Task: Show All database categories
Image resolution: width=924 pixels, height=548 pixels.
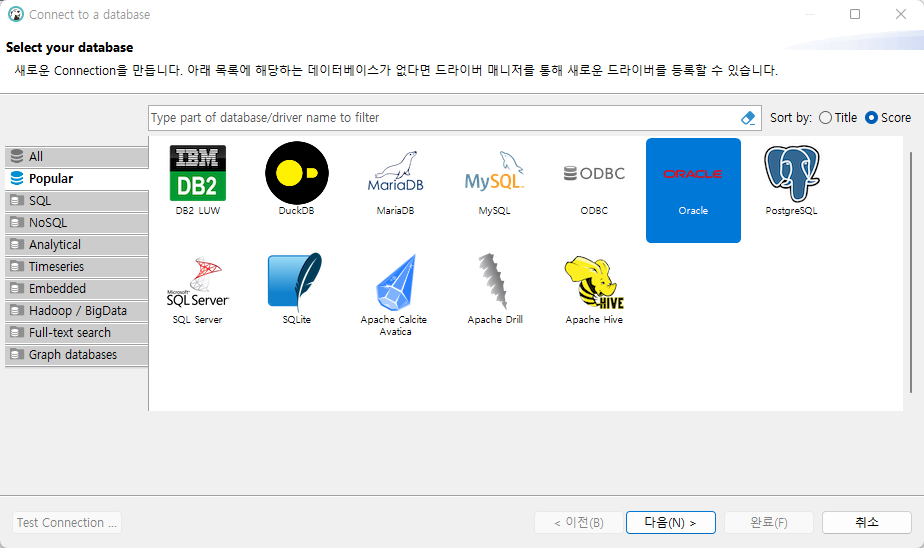Action: tap(77, 157)
